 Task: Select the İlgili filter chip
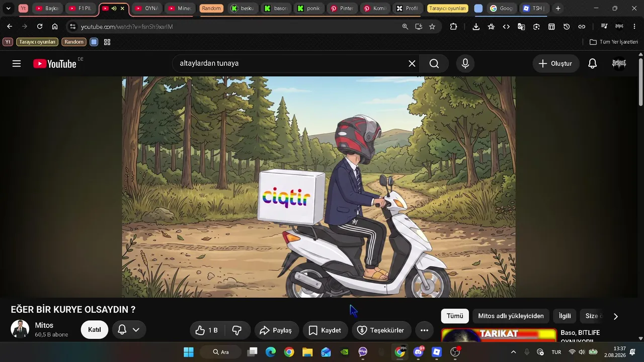click(565, 316)
